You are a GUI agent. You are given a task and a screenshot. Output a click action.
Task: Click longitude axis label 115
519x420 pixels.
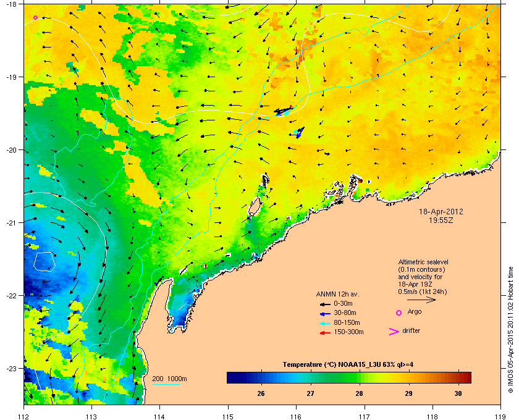pos(228,416)
